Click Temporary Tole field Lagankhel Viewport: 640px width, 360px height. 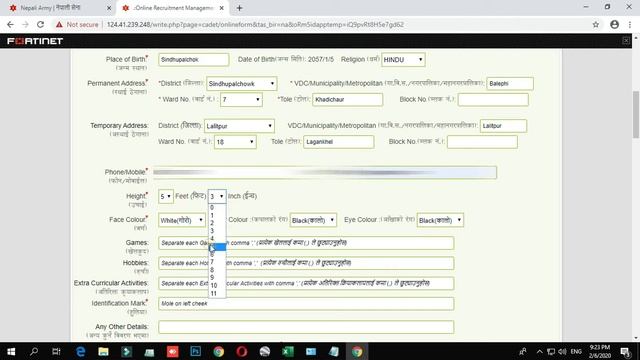point(338,142)
